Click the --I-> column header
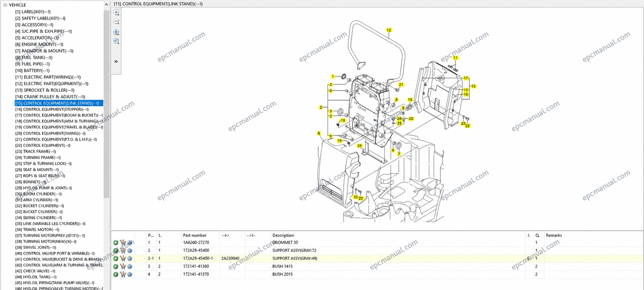 [x=225, y=235]
